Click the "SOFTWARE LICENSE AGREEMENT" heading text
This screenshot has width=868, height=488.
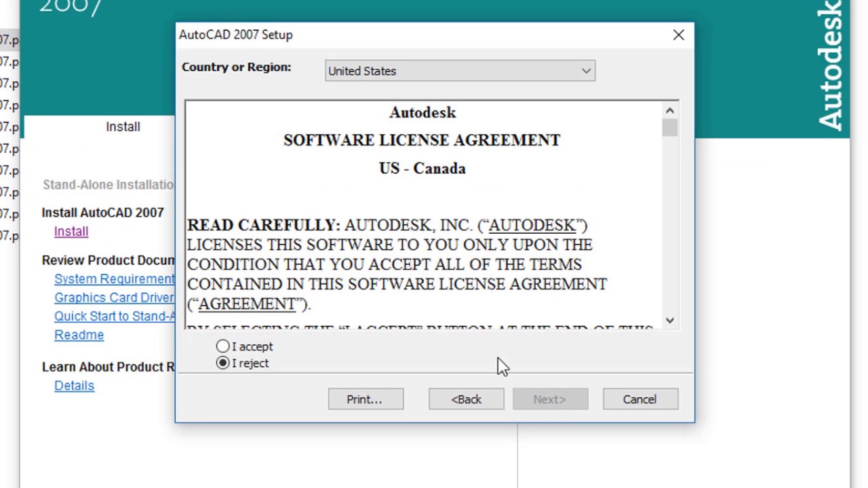click(422, 140)
